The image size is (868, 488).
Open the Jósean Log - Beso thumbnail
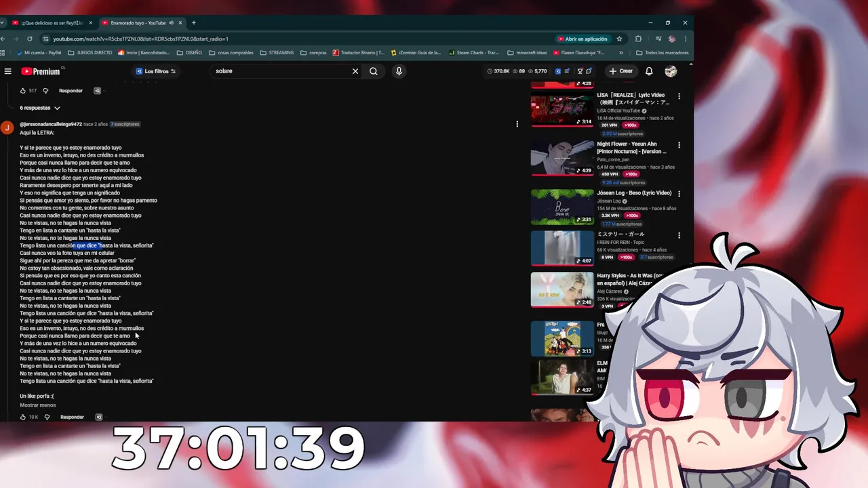click(562, 207)
